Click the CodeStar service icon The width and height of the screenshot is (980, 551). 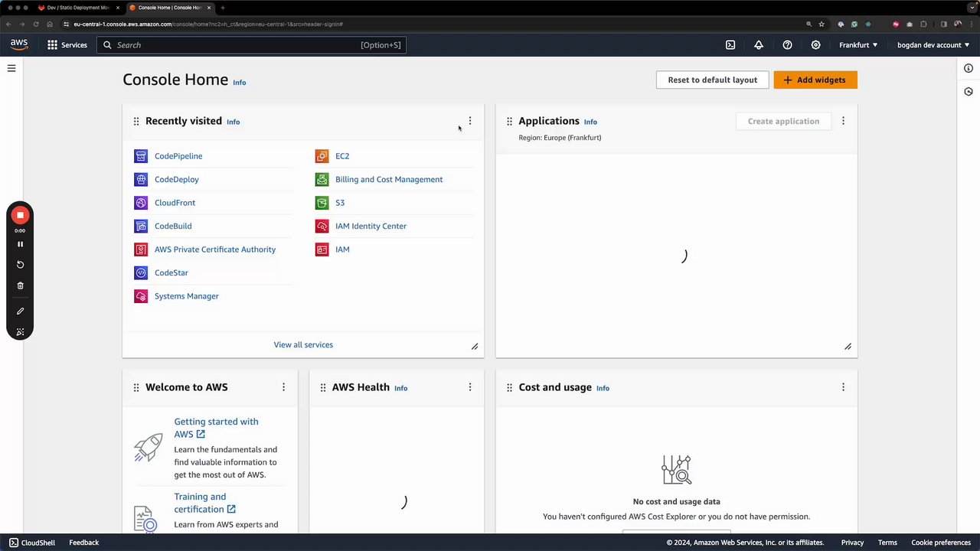pyautogui.click(x=141, y=272)
